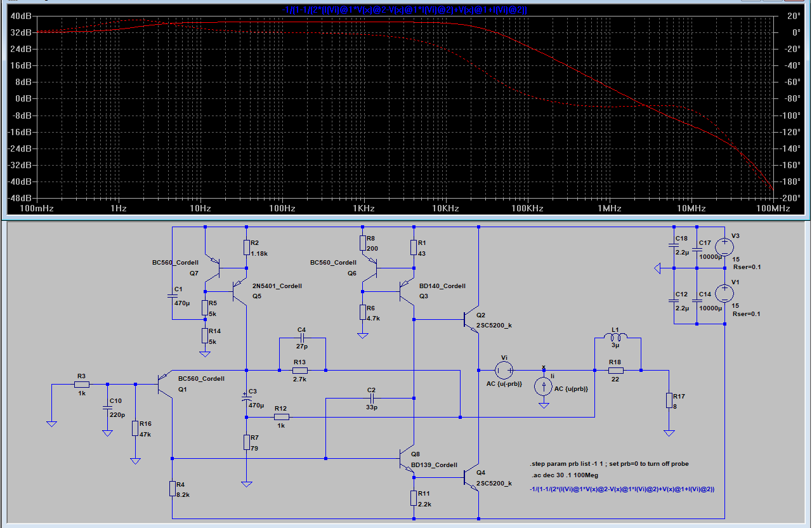Click the Q8 BD139 transistor symbol
The width and height of the screenshot is (812, 528).
pos(406,458)
